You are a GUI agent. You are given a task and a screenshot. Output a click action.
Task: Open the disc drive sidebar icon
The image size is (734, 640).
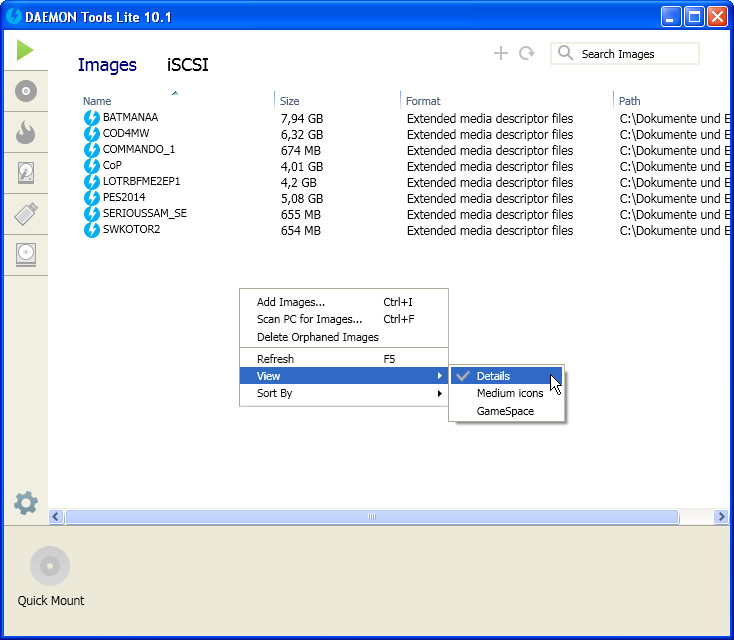tap(26, 254)
